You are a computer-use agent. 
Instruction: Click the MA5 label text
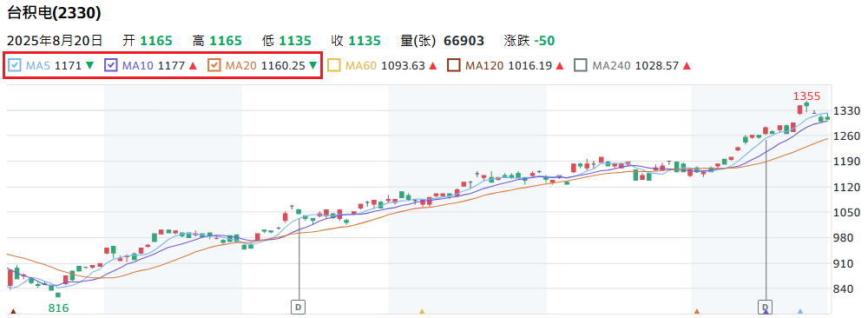pyautogui.click(x=38, y=65)
